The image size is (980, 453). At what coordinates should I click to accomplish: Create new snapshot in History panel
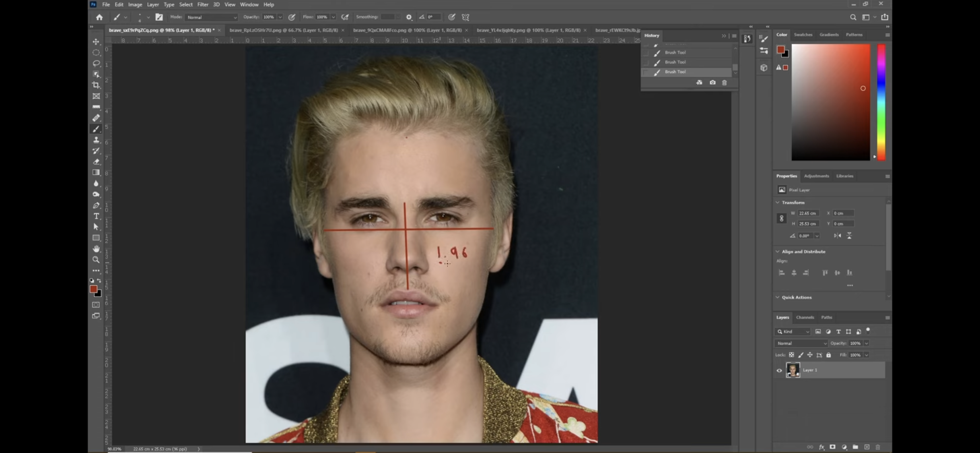point(712,83)
